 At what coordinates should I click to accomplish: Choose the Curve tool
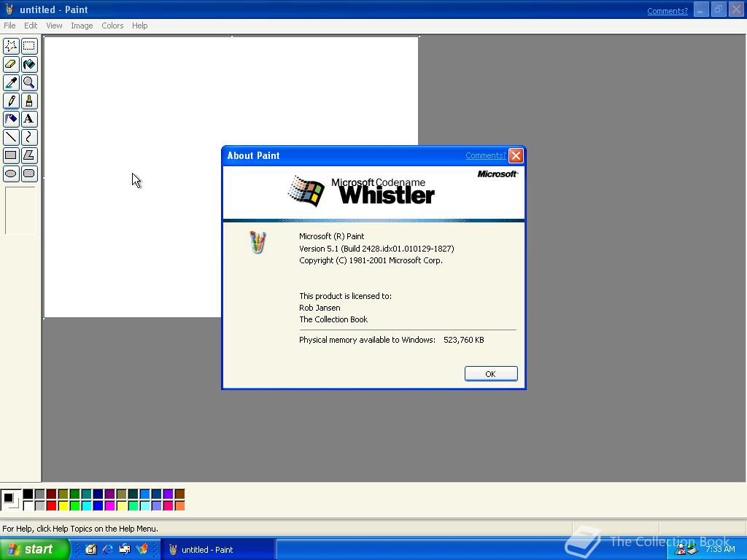[x=29, y=137]
